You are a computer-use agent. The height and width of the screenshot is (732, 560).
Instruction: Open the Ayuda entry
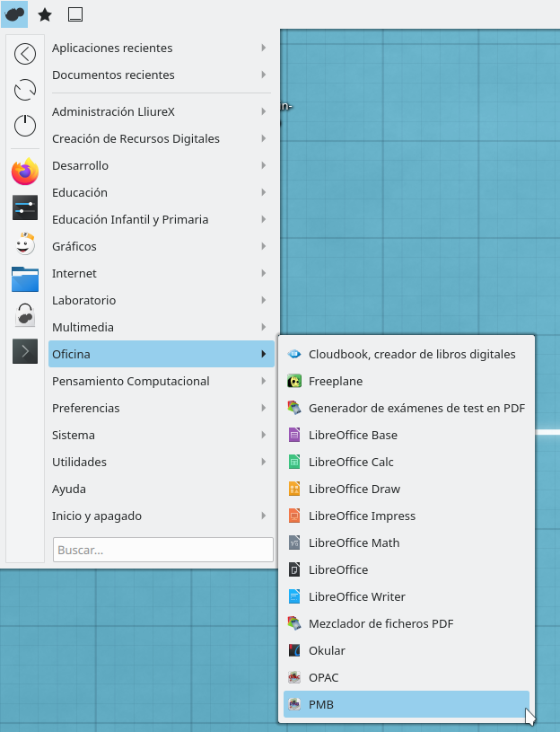click(x=69, y=489)
